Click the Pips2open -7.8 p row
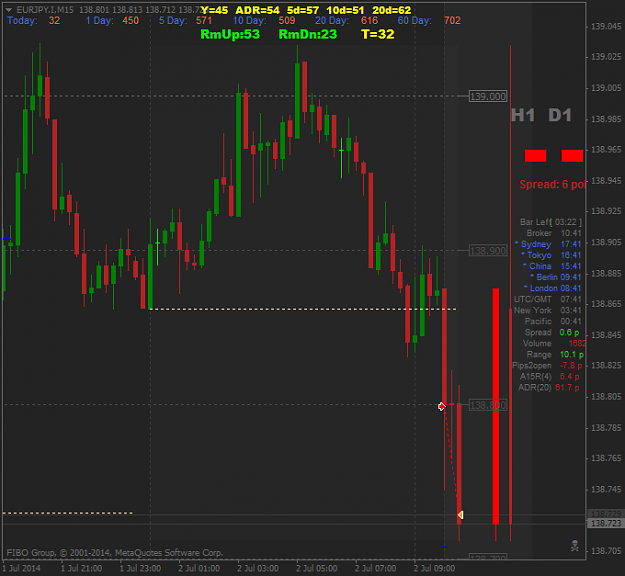 point(547,366)
